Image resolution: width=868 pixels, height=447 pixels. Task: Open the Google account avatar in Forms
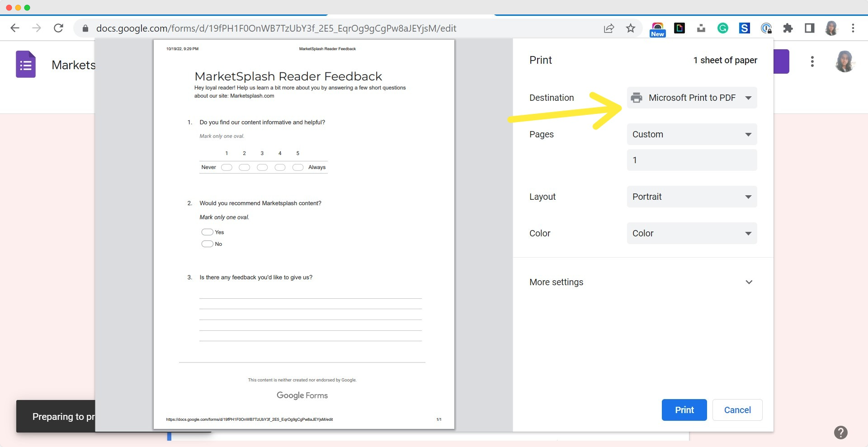coord(844,61)
